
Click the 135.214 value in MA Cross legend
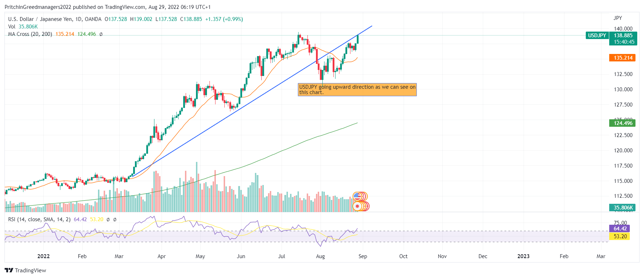point(65,34)
